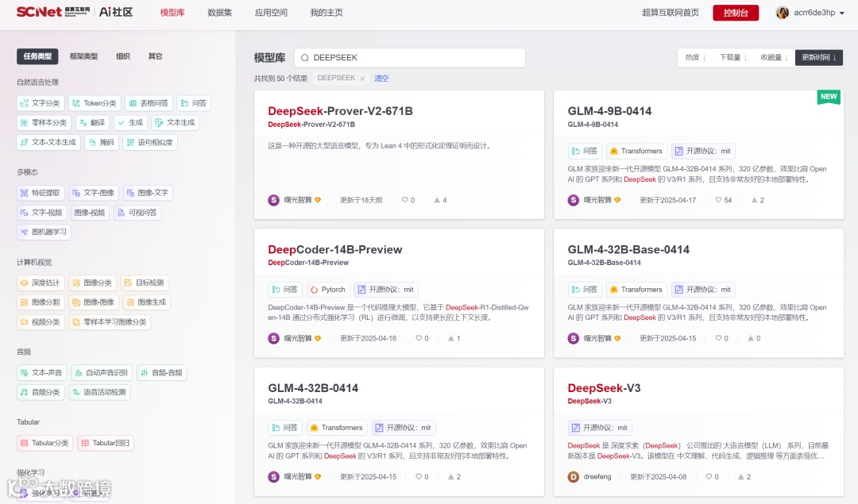858x504 pixels.
Task: Click the 图机器学习 icon
Action: pyautogui.click(x=24, y=233)
